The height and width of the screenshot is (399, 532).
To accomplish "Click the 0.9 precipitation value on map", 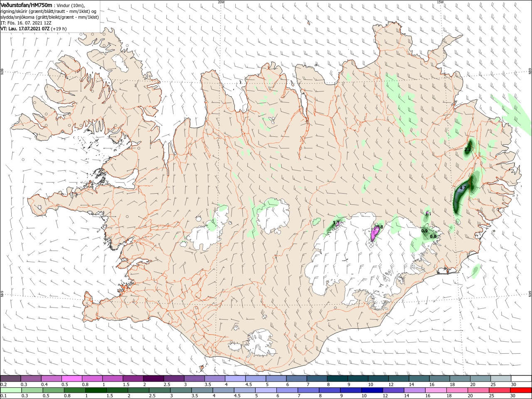I will coord(424,231).
